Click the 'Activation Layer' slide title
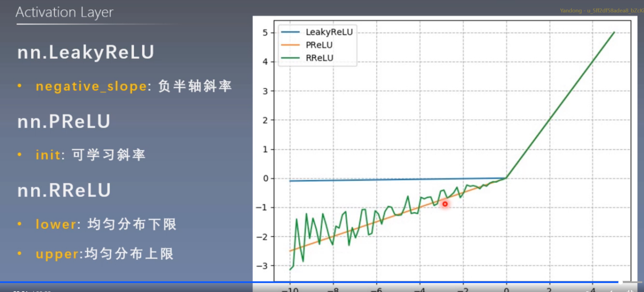644x292 pixels. point(64,13)
